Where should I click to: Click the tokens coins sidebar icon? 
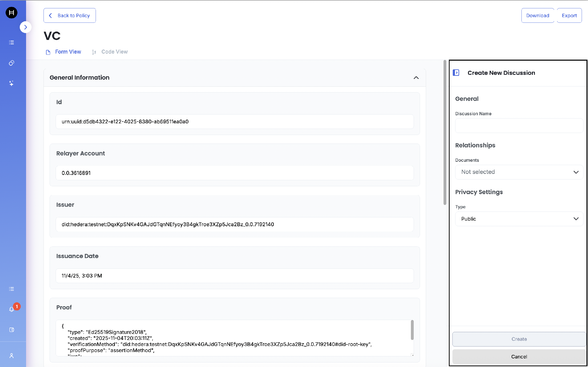[x=11, y=63]
